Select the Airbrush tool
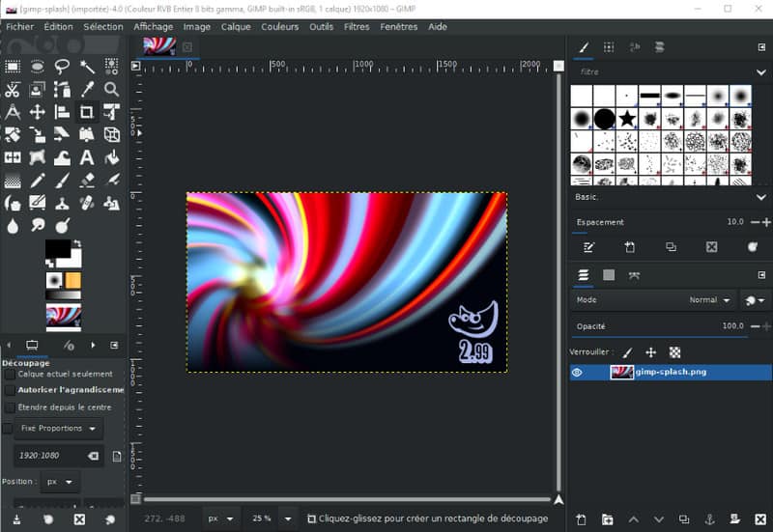The image size is (773, 532). (112, 181)
